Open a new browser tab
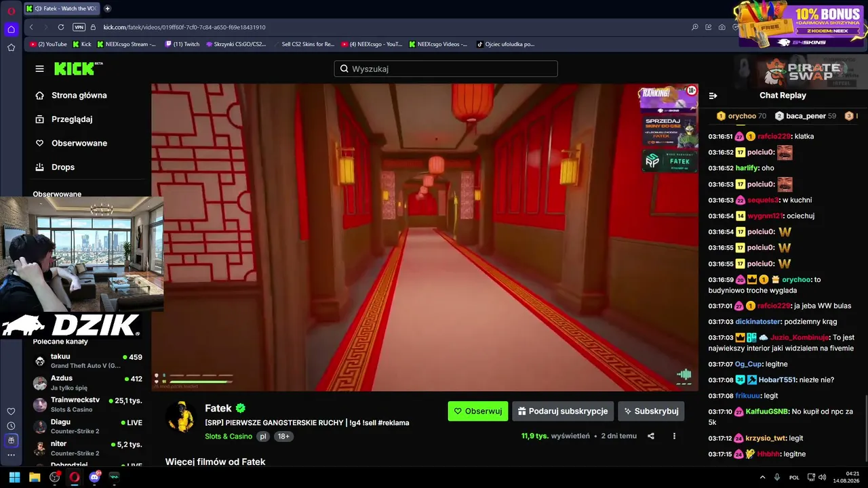 pos(107,9)
